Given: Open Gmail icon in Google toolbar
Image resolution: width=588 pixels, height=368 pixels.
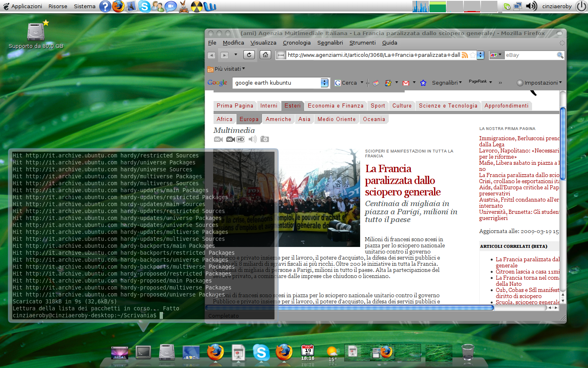Looking at the screenshot, I should coord(406,83).
